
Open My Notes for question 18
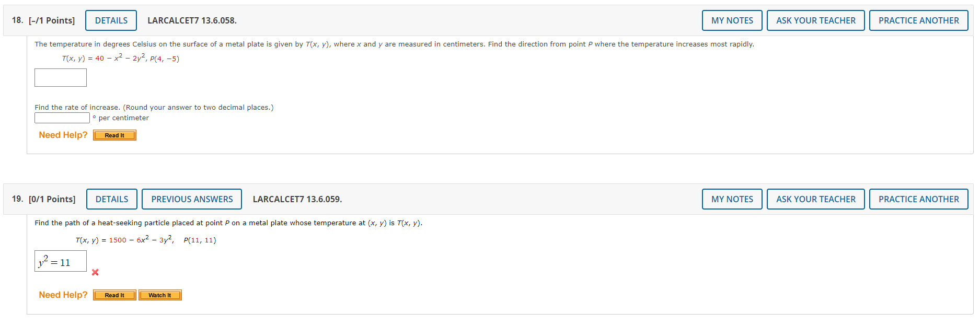tap(732, 20)
